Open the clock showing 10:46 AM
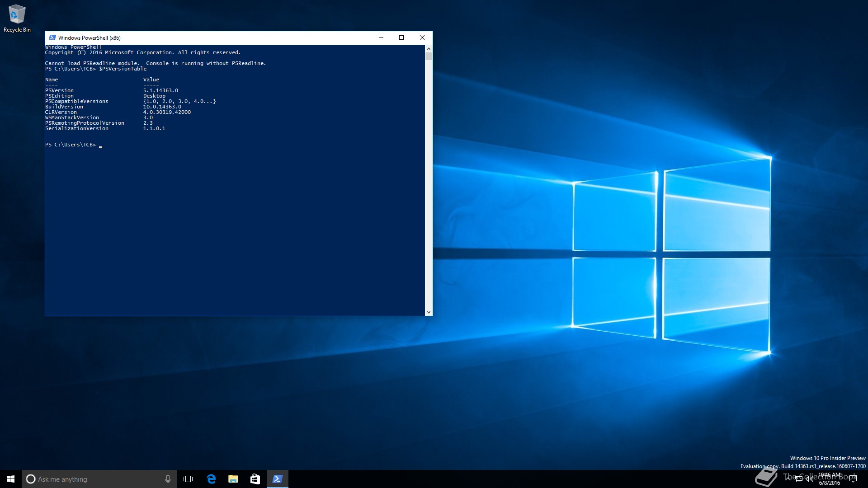The height and width of the screenshot is (488, 868). coord(830,479)
